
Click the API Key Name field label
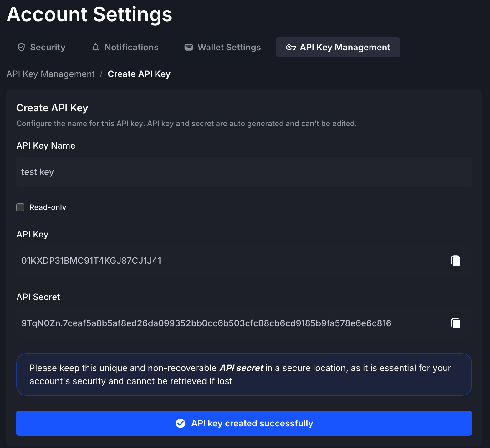[x=46, y=145]
